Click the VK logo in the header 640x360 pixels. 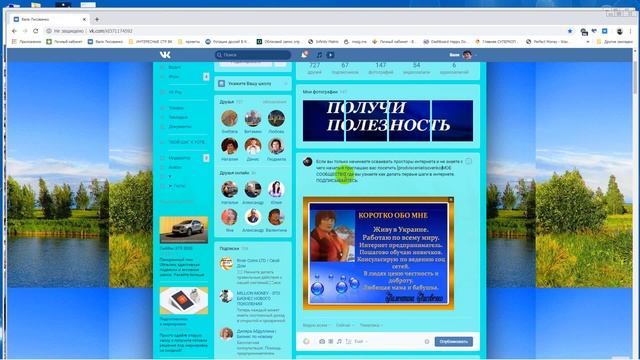(x=165, y=55)
